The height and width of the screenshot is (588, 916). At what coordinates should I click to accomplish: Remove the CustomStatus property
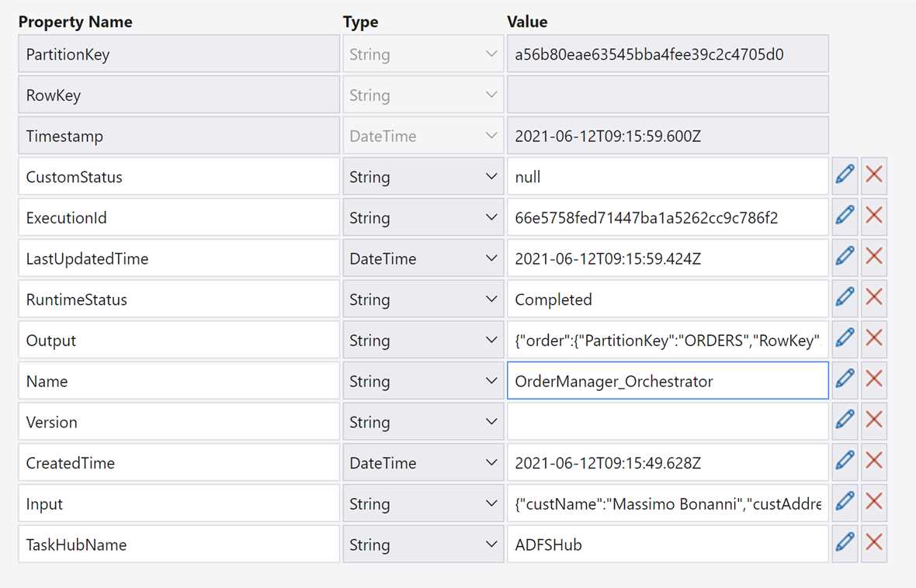coord(874,175)
